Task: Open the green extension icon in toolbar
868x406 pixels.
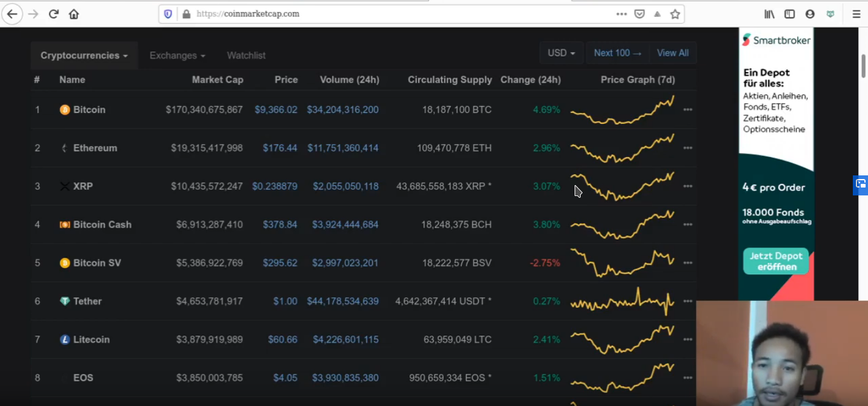Action: pos(830,14)
